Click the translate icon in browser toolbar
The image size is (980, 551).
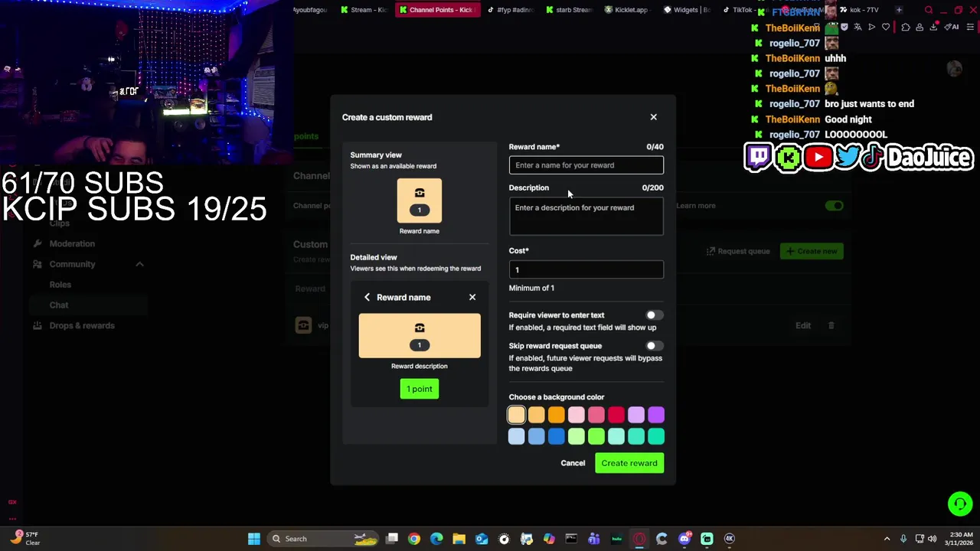[857, 28]
